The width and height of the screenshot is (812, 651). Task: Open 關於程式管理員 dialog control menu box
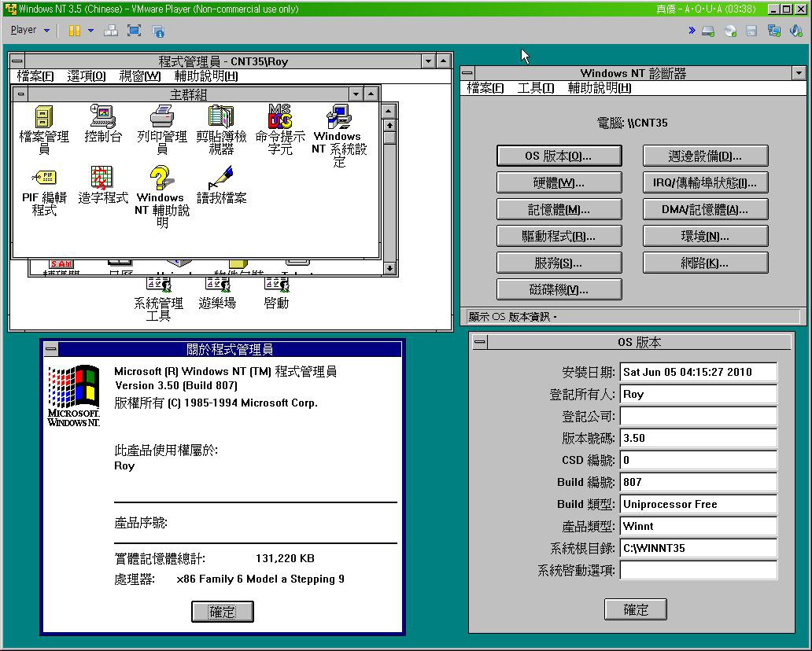click(x=50, y=349)
